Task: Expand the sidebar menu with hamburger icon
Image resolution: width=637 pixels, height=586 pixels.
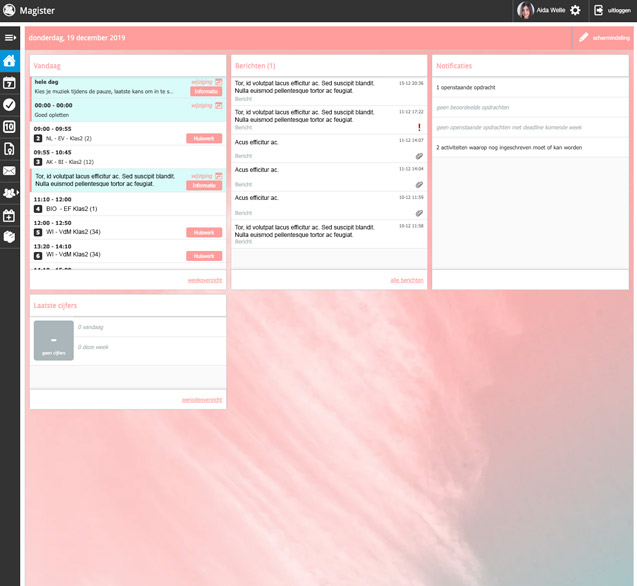Action: [10, 38]
